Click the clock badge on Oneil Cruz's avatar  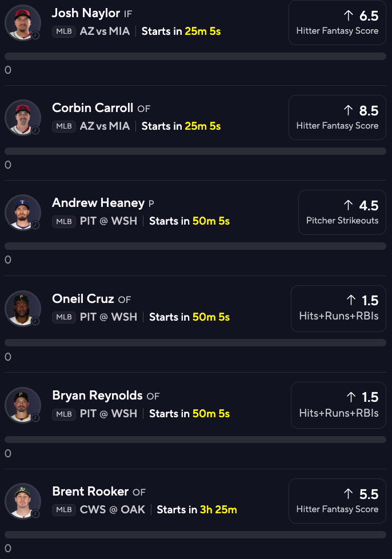[x=35, y=321]
